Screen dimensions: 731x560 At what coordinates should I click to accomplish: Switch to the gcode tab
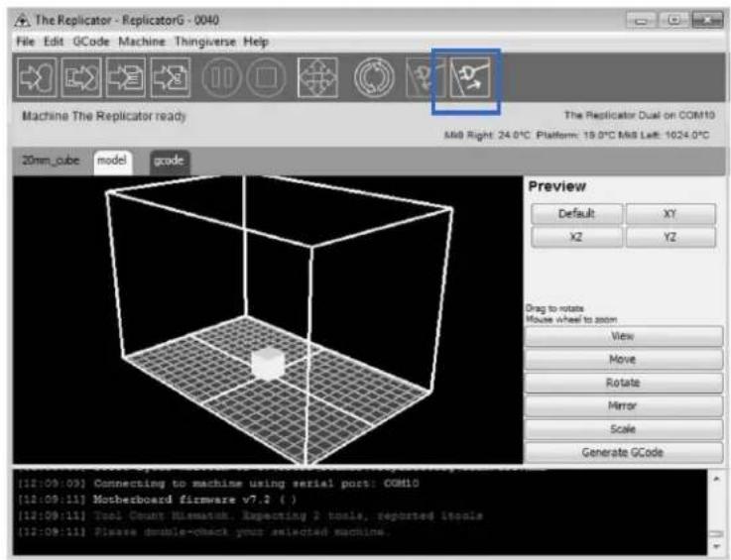(x=170, y=163)
